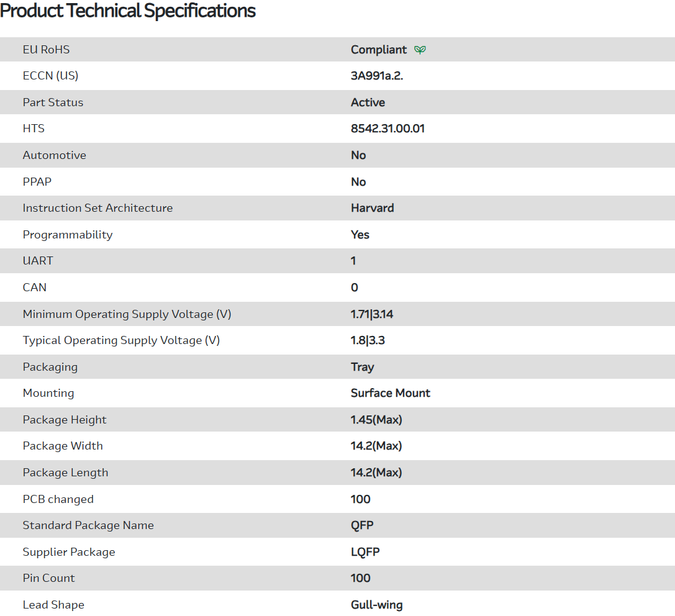Screen dimensions: 675x616
Task: Click Typical Operating Supply Voltage value 1.8|3.3
Action: [368, 340]
